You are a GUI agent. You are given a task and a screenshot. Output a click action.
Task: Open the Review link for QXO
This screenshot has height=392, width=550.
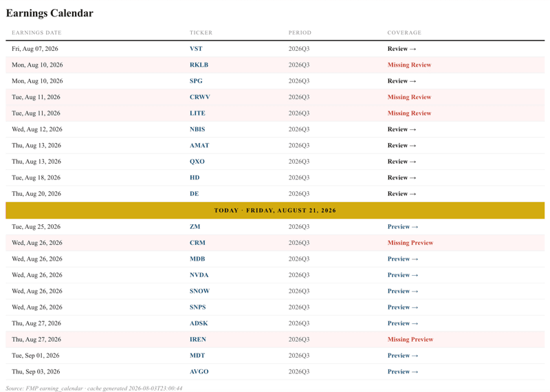pos(401,162)
